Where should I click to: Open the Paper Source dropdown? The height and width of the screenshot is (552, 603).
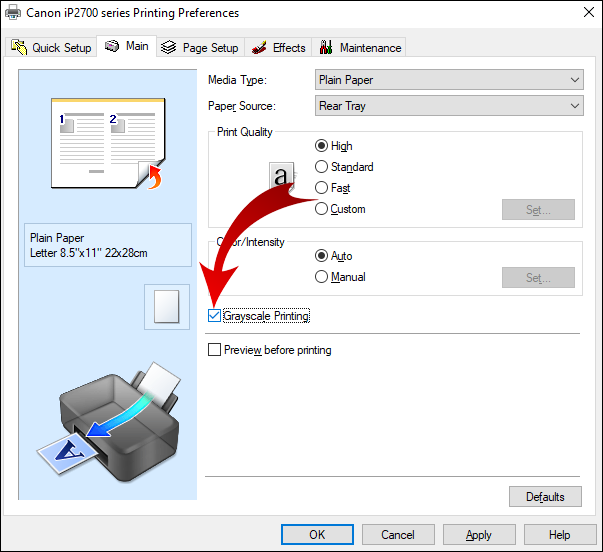click(449, 106)
